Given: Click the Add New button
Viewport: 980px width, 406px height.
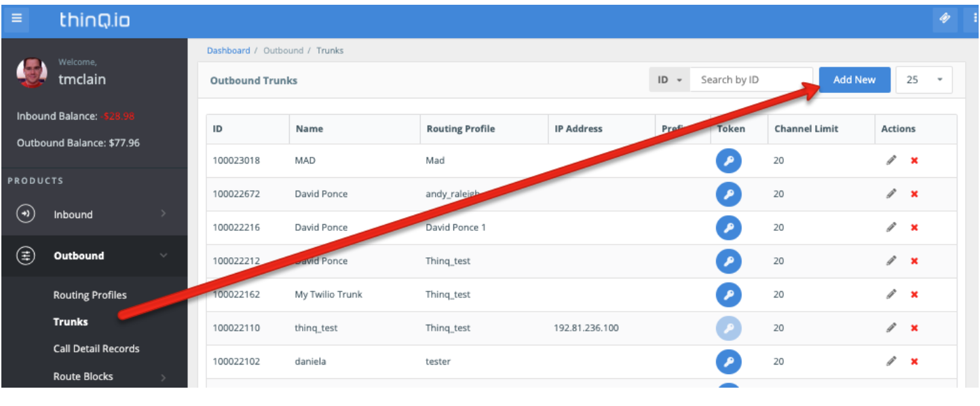Looking at the screenshot, I should point(854,79).
